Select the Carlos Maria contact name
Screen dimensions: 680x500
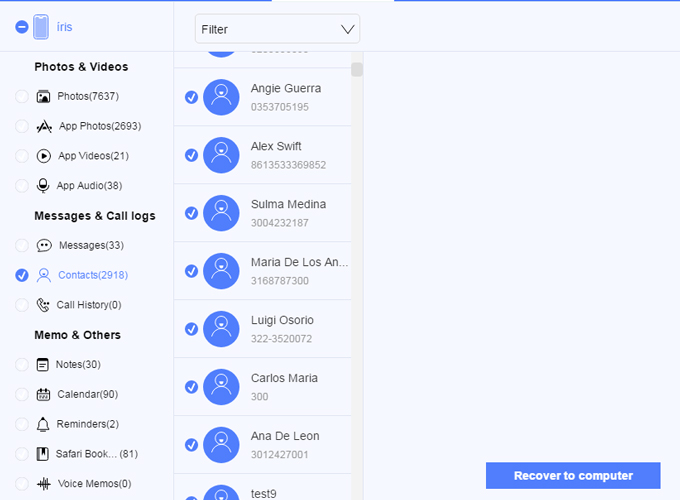pos(284,378)
